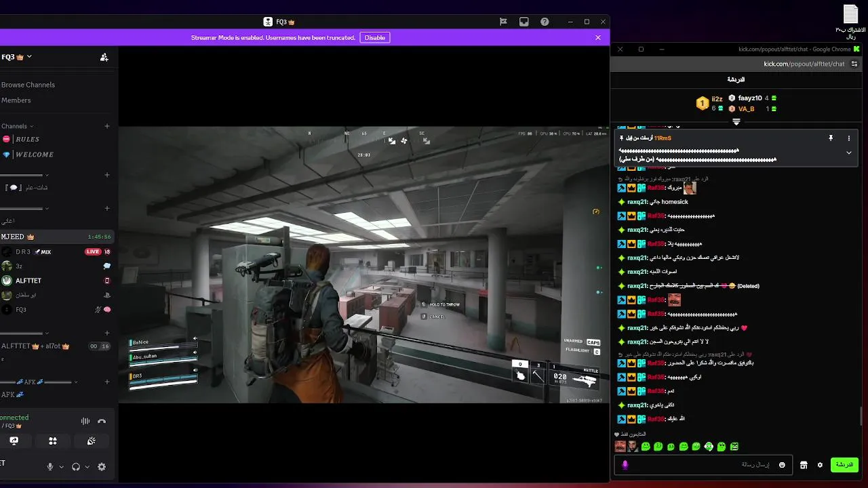
Task: Disable Streamer Mode in the purple banner
Action: click(375, 38)
